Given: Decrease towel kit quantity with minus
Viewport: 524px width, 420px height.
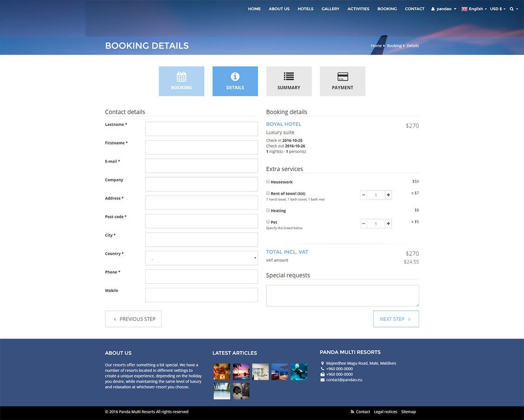Looking at the screenshot, I should click(x=364, y=195).
